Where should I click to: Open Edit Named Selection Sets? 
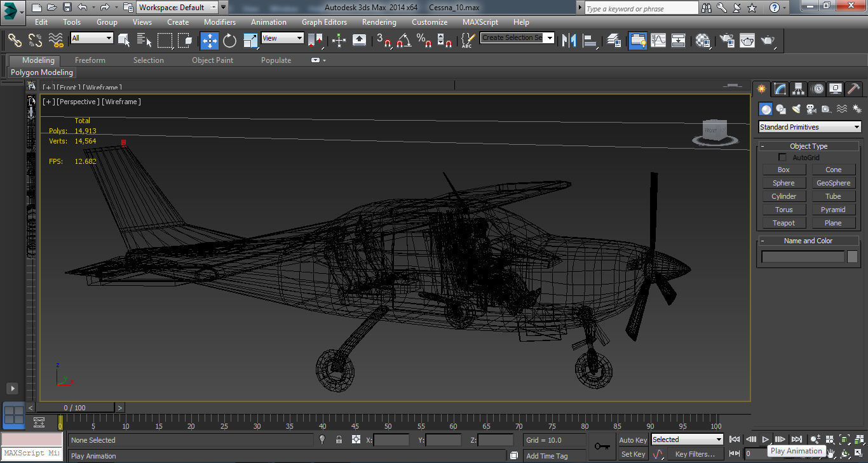pyautogui.click(x=468, y=41)
